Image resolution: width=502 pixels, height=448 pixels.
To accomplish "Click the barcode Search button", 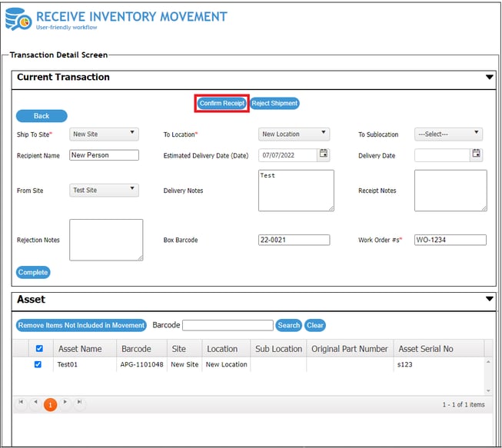I will coord(288,325).
